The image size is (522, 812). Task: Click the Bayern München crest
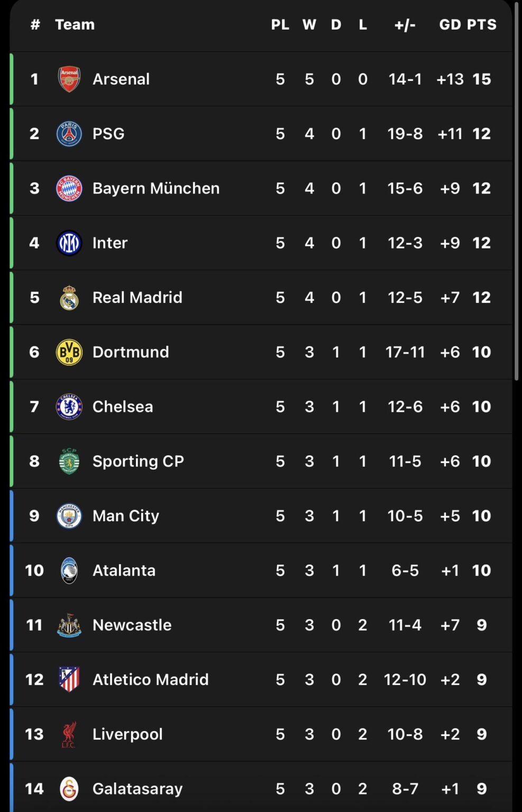(69, 188)
